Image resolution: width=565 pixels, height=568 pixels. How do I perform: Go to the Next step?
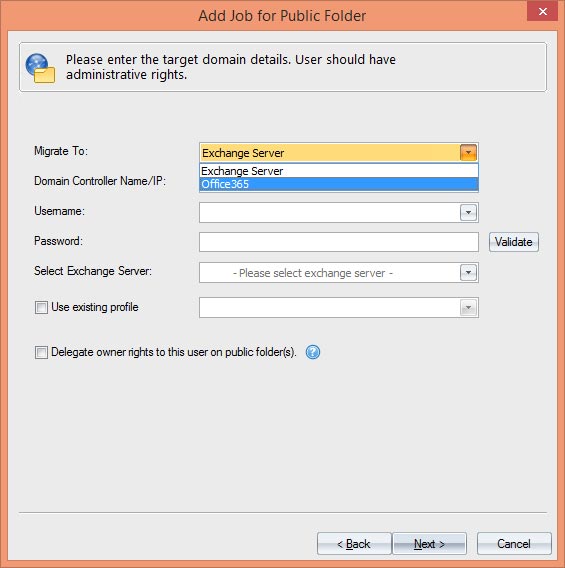tap(429, 544)
